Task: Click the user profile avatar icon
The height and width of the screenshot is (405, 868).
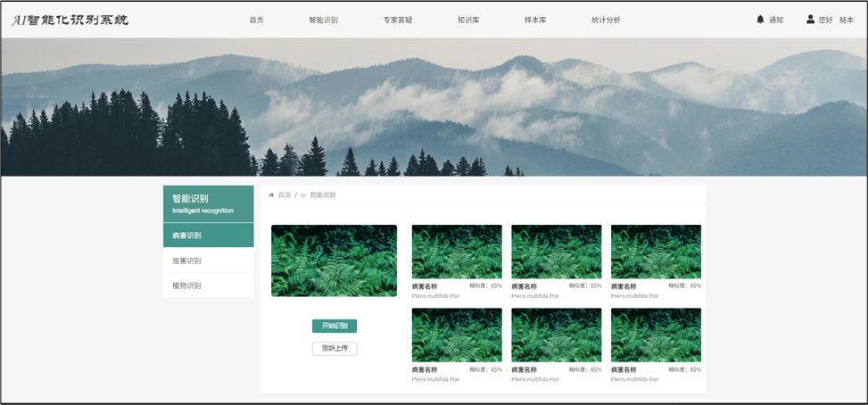Action: pyautogui.click(x=810, y=20)
